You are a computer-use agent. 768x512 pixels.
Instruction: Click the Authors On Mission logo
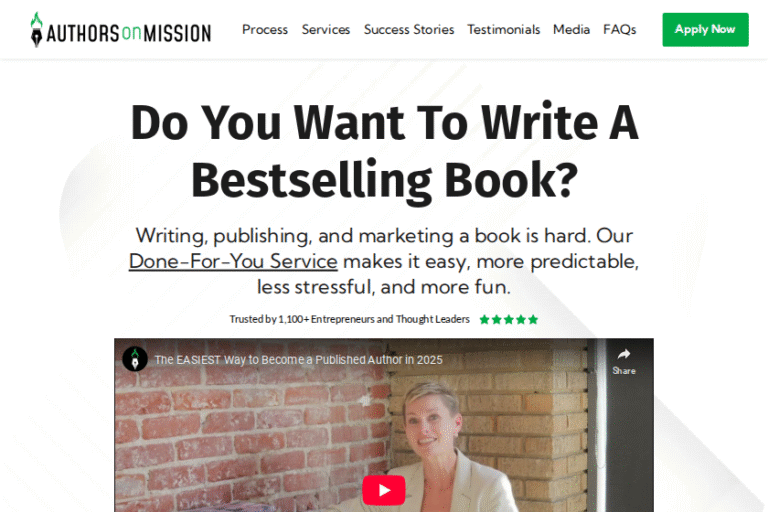(121, 30)
